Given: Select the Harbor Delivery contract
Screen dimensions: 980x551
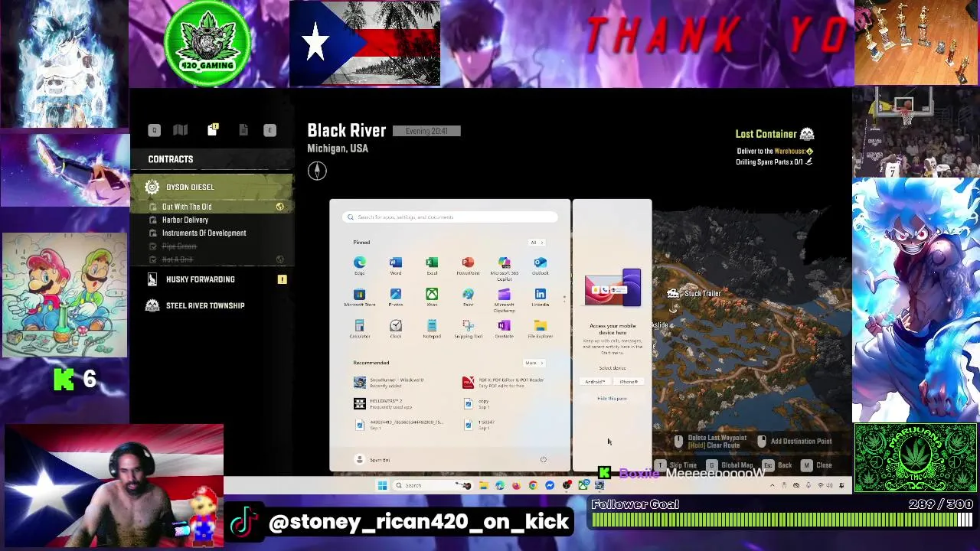Looking at the screenshot, I should pos(185,220).
